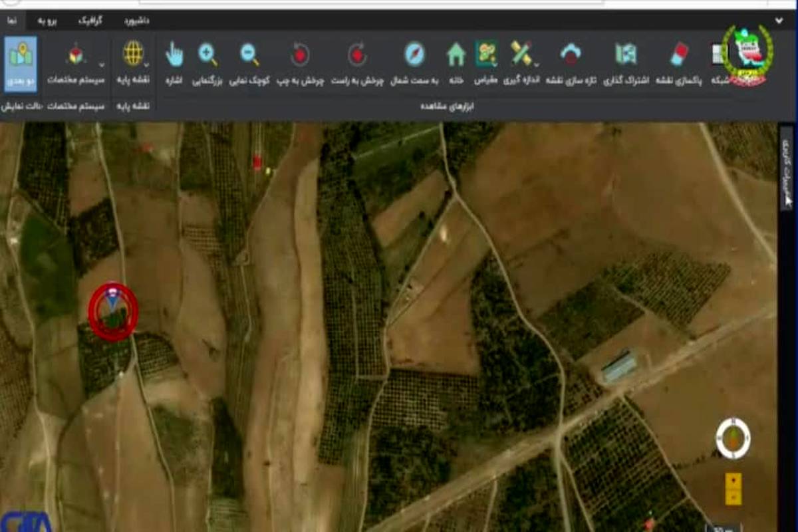Click the scale (مقیاس) tool icon

tap(486, 54)
